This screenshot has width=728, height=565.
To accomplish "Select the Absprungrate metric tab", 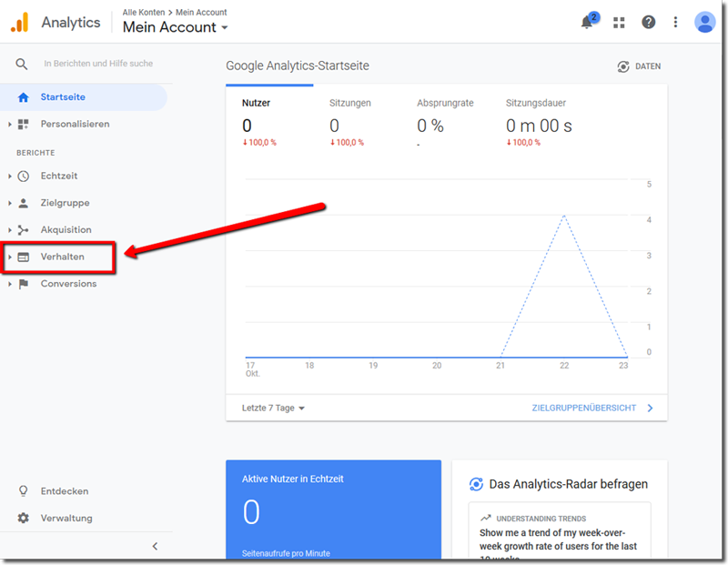I will 445,122.
